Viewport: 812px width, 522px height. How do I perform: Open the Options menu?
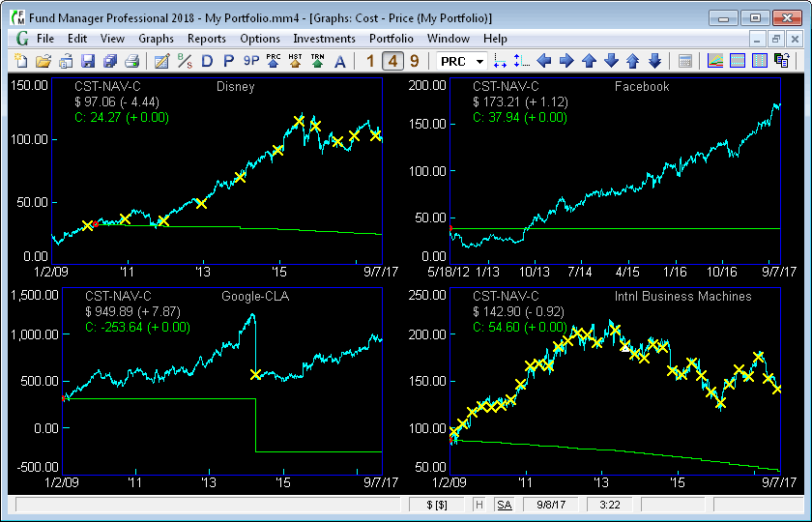(x=260, y=39)
